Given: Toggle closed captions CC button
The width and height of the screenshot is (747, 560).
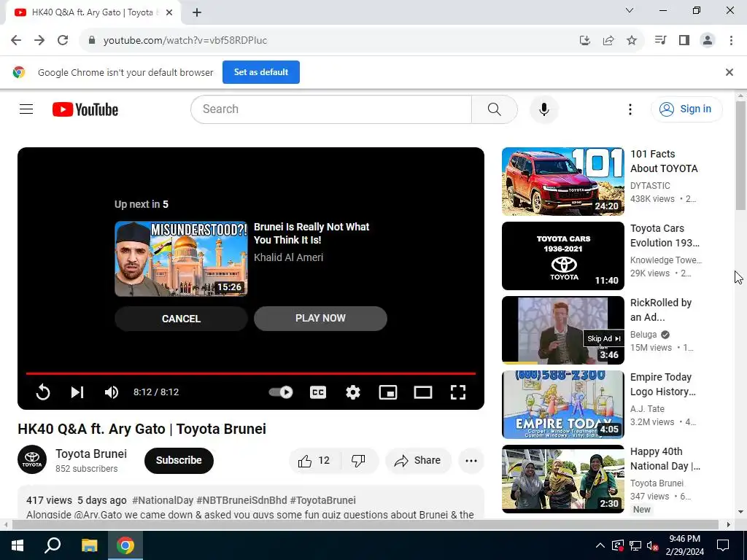Looking at the screenshot, I should click(x=318, y=392).
